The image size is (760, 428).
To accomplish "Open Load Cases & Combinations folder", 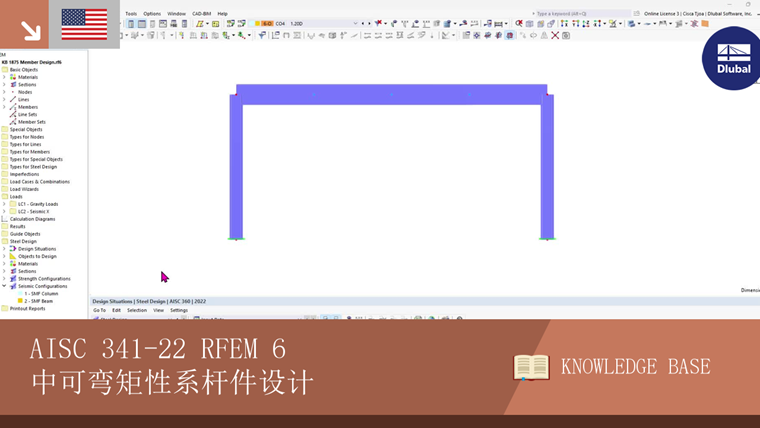I will pos(39,182).
